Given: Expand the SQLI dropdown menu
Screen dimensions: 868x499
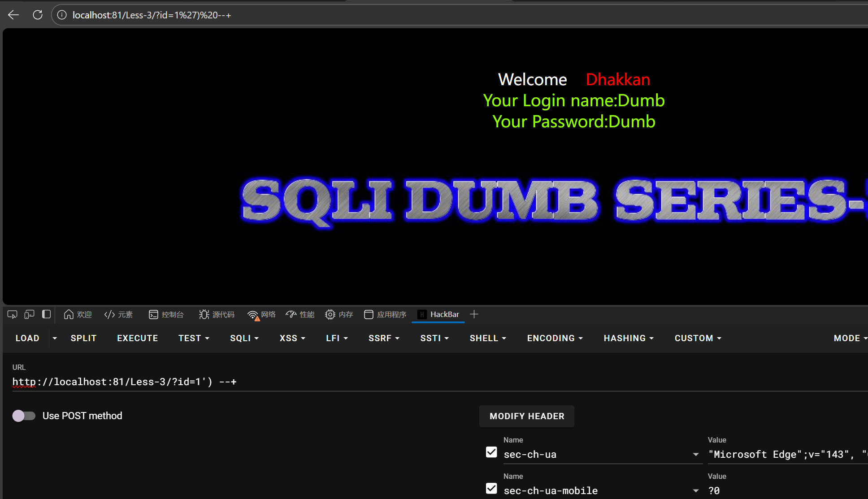Looking at the screenshot, I should point(244,338).
